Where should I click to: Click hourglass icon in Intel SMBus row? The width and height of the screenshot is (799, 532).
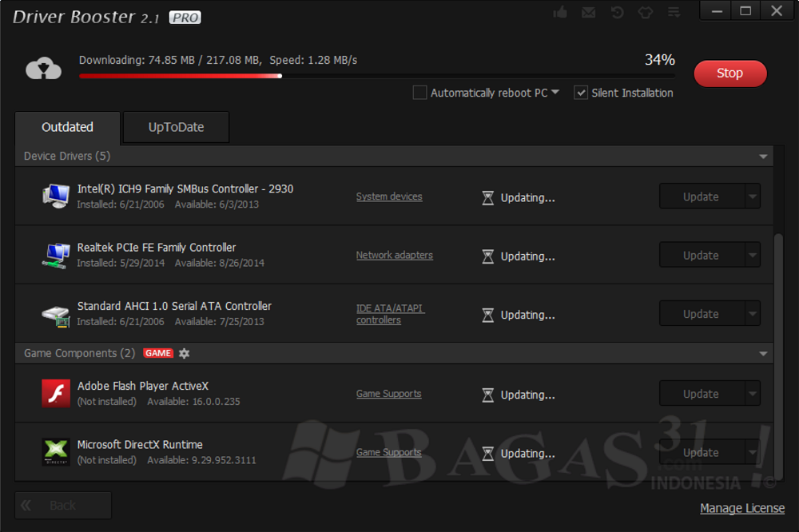click(487, 198)
